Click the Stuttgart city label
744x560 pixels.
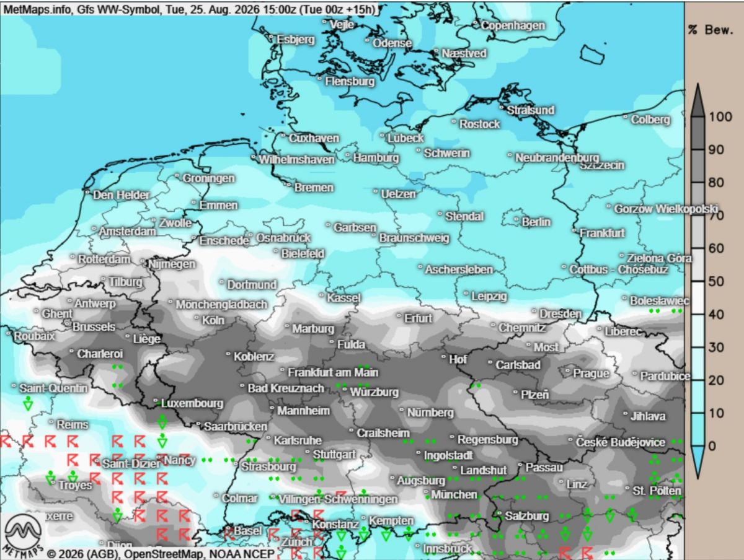(334, 454)
